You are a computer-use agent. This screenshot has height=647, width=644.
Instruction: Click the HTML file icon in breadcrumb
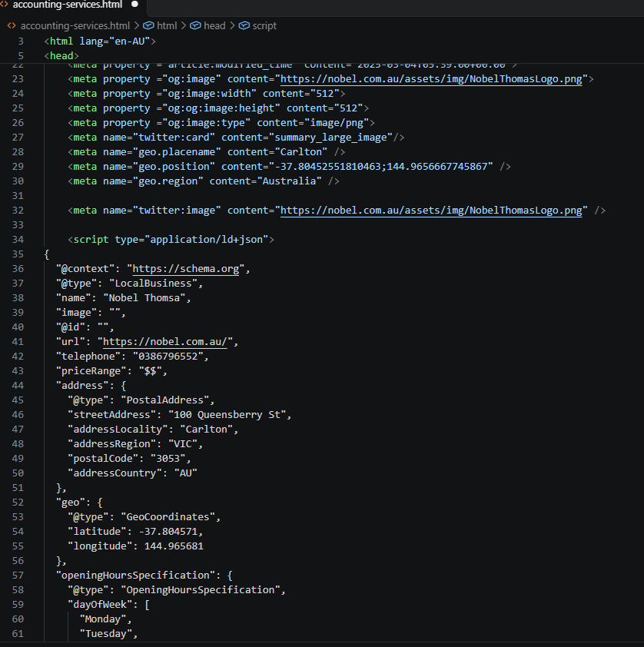pos(12,25)
